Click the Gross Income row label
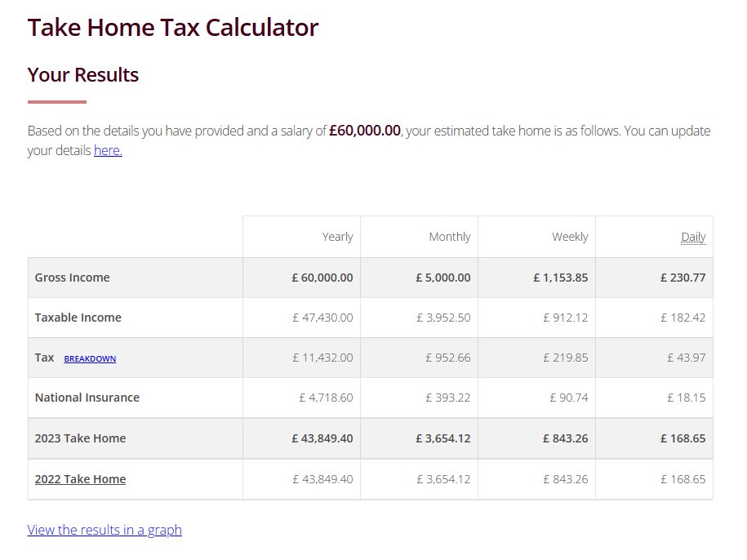747x560 pixels. click(x=72, y=278)
